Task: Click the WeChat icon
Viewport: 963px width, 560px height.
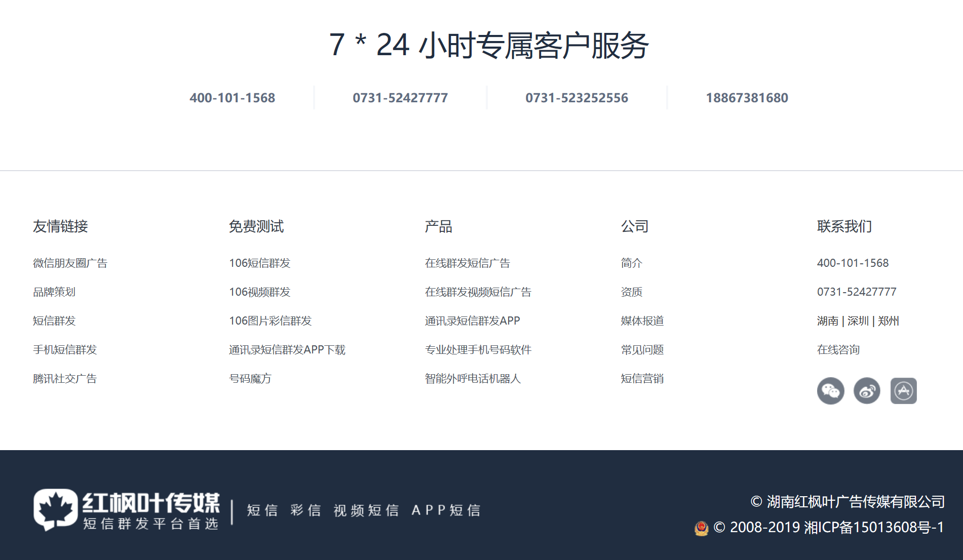Action: pyautogui.click(x=830, y=391)
